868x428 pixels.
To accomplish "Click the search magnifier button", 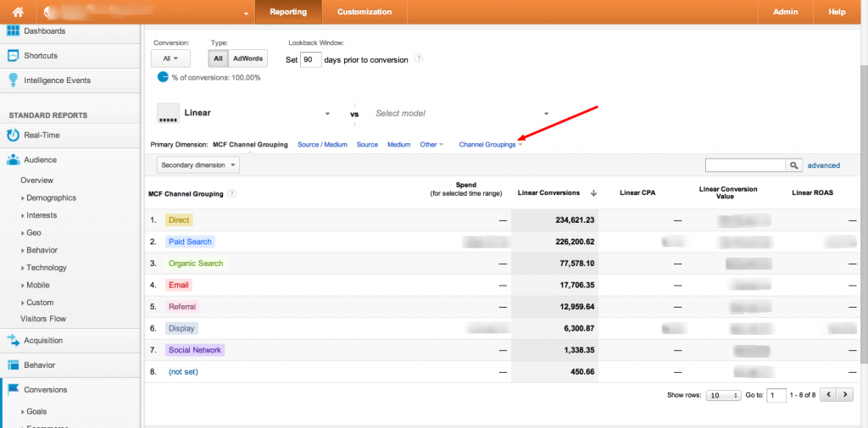I will pos(794,165).
